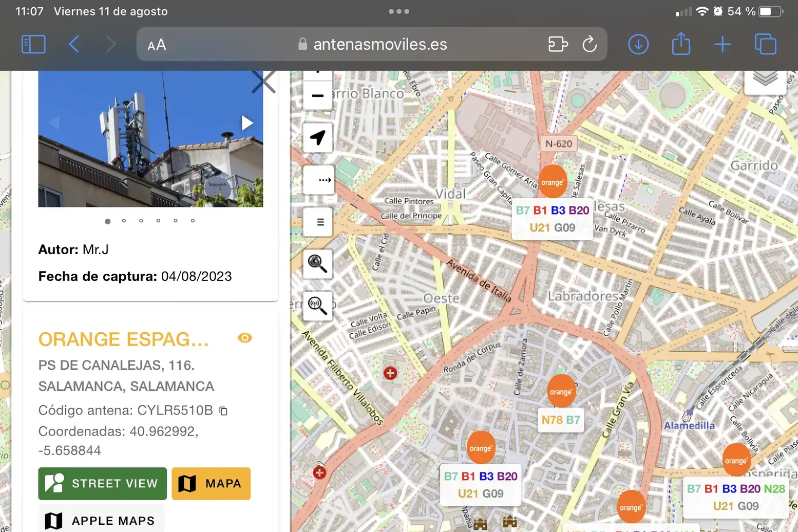
Task: Open band label near Iglesias with G09
Action: point(553,219)
